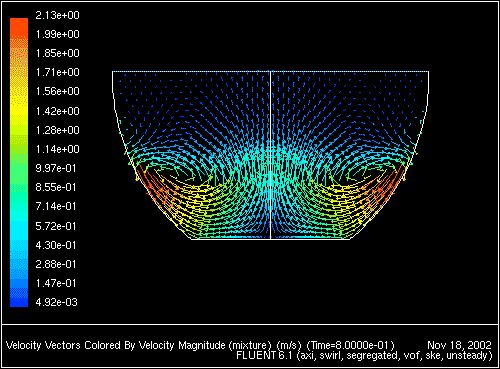Viewport: 500px width, 369px height.
Task: Click the Nov 18, 2002 date text
Action: point(459,345)
